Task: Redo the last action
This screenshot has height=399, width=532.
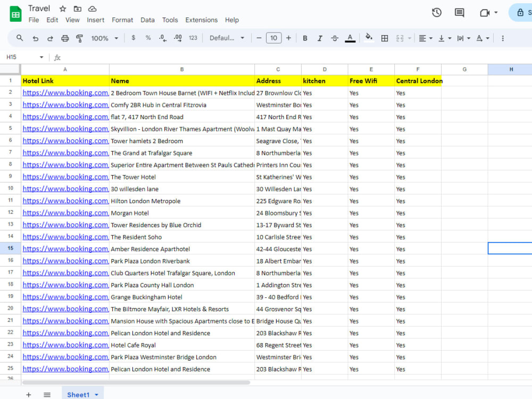Action: point(50,38)
